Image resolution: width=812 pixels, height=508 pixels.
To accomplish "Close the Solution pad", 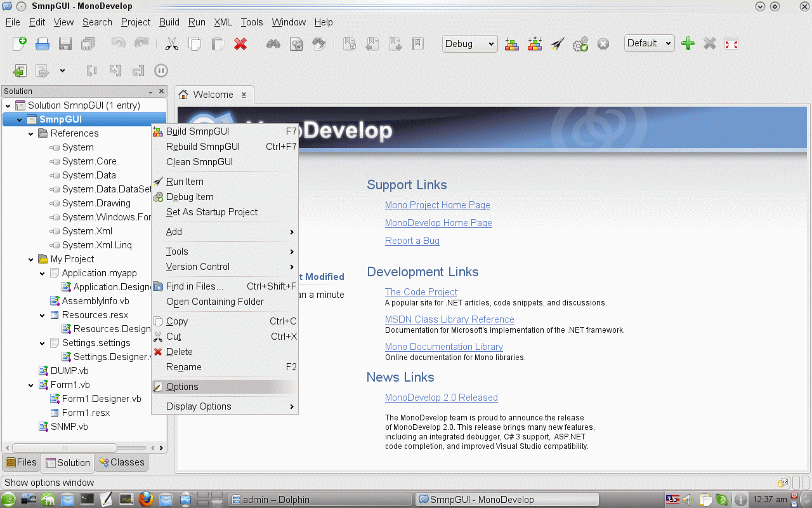I will pos(161,91).
